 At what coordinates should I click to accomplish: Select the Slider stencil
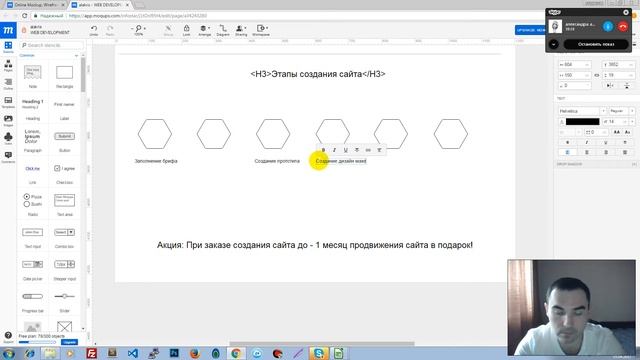[x=64, y=301]
